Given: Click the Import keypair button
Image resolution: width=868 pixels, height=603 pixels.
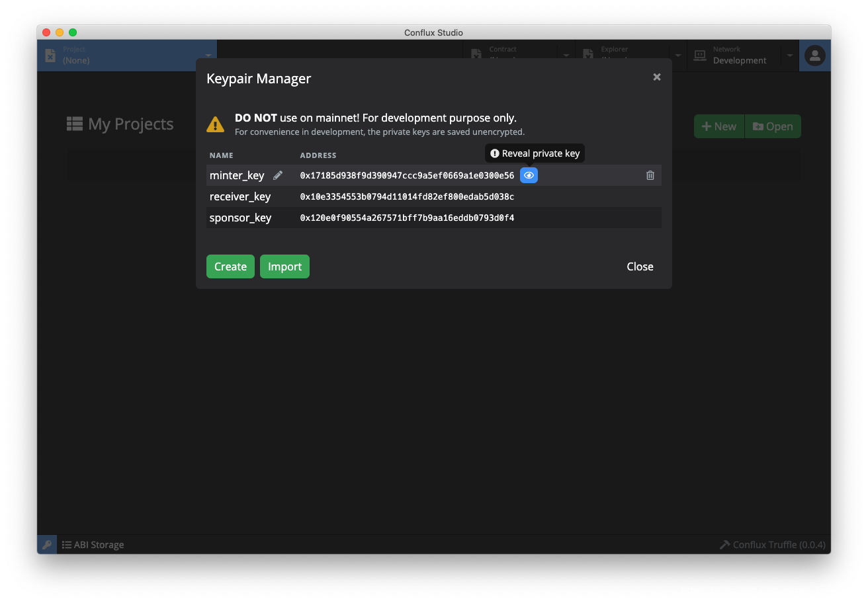Looking at the screenshot, I should (284, 266).
